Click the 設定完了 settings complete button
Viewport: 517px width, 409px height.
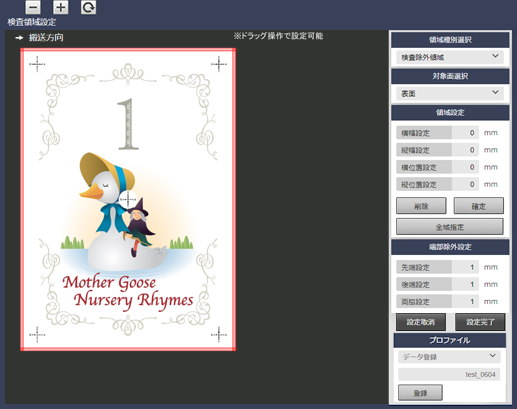[x=480, y=322]
